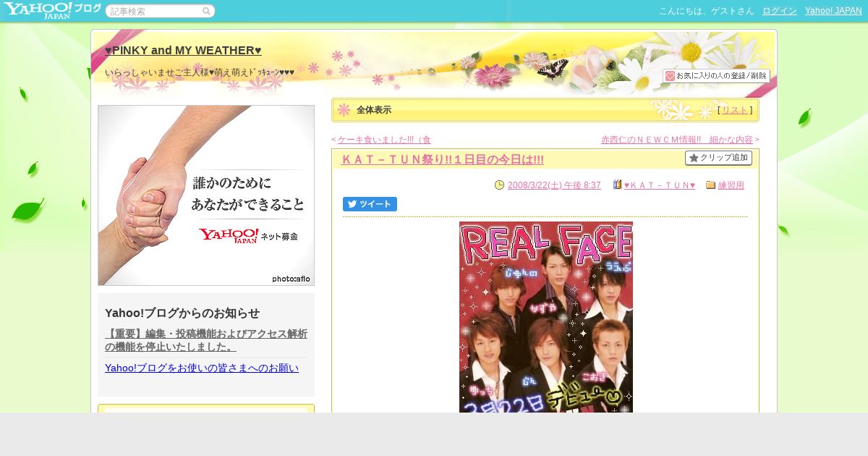
Task: Click the star icon on クリップ追加
Action: click(694, 158)
